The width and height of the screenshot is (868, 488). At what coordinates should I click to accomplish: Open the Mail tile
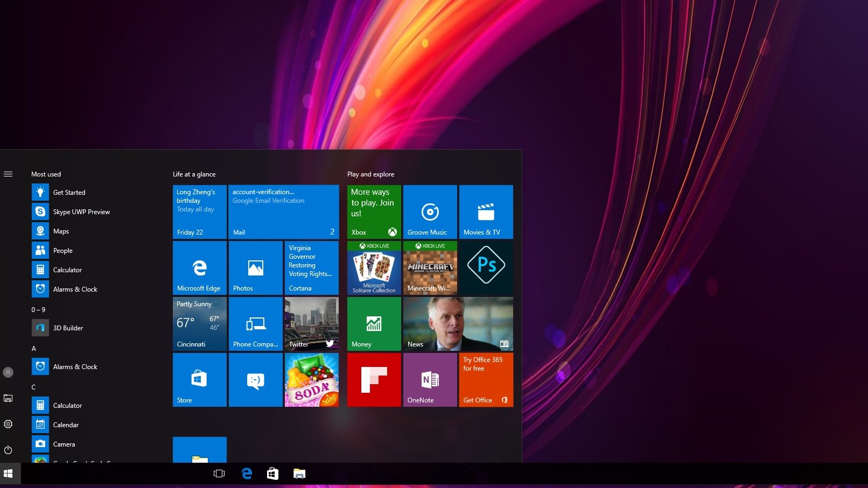pos(284,212)
